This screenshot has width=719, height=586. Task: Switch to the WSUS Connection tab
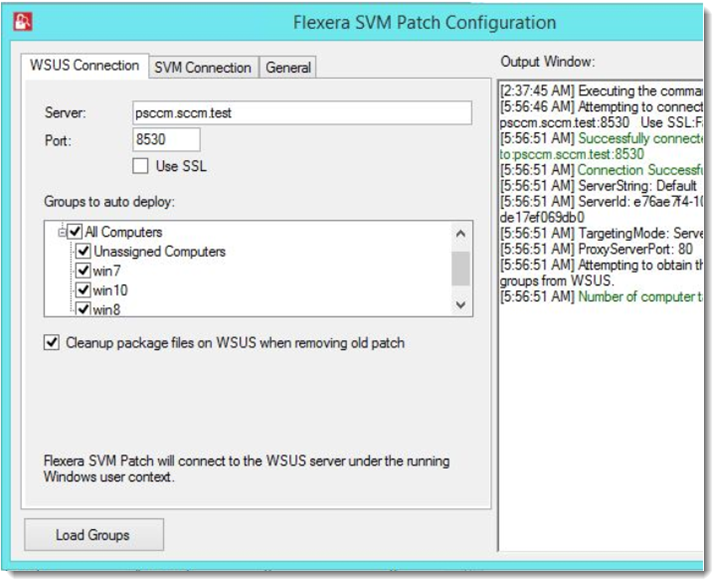(x=84, y=66)
